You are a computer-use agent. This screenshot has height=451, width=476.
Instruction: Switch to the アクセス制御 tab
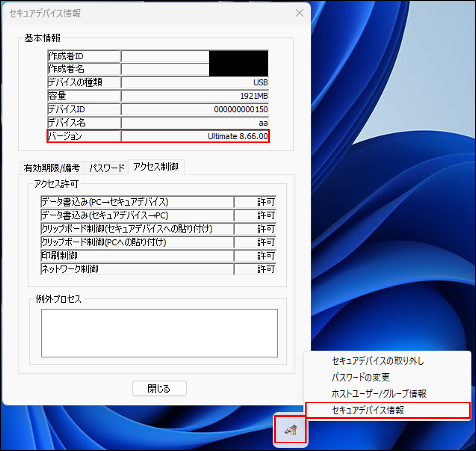156,167
